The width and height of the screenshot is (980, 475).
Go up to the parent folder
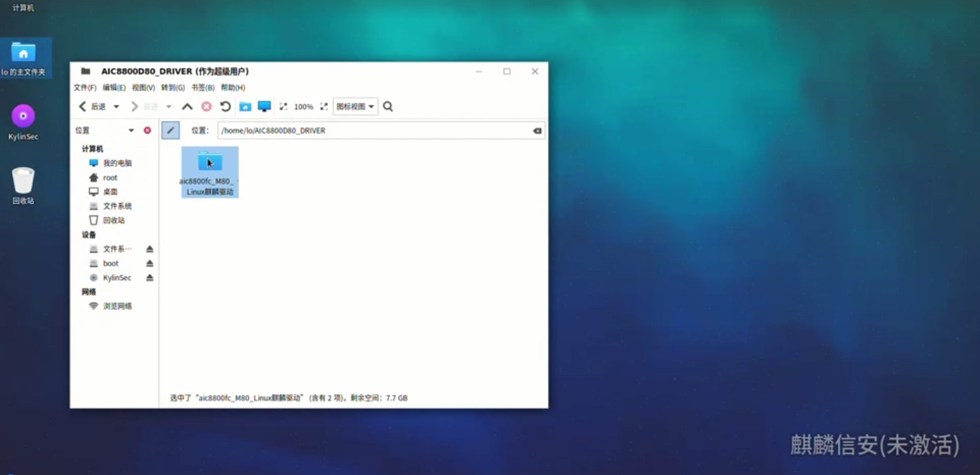coord(187,107)
